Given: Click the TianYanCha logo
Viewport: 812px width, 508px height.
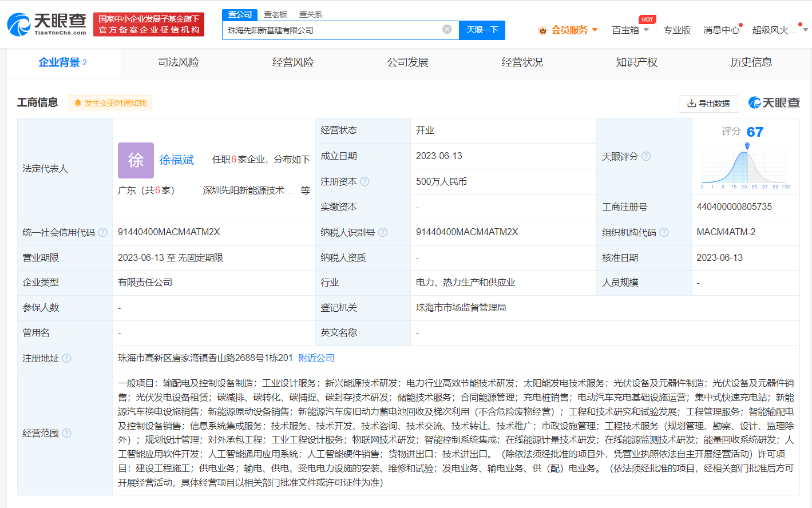Looking at the screenshot, I should click(46, 25).
